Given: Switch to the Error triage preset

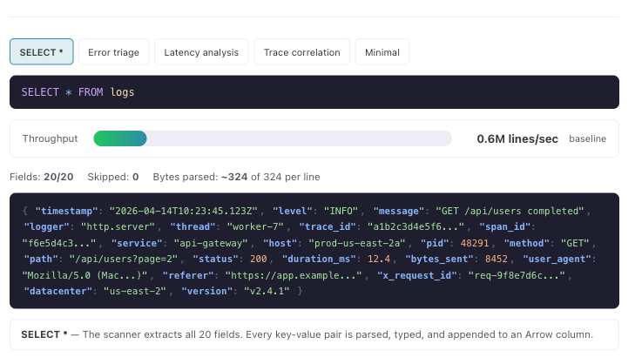Looking at the screenshot, I should tap(114, 52).
